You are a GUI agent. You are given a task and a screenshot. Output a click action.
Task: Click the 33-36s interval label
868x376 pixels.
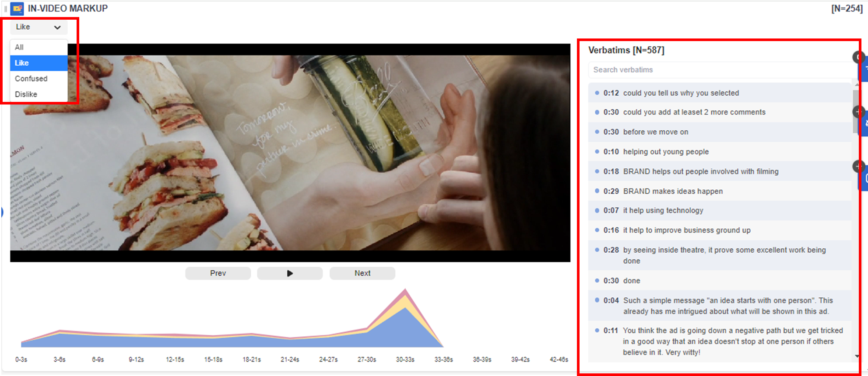tap(443, 359)
